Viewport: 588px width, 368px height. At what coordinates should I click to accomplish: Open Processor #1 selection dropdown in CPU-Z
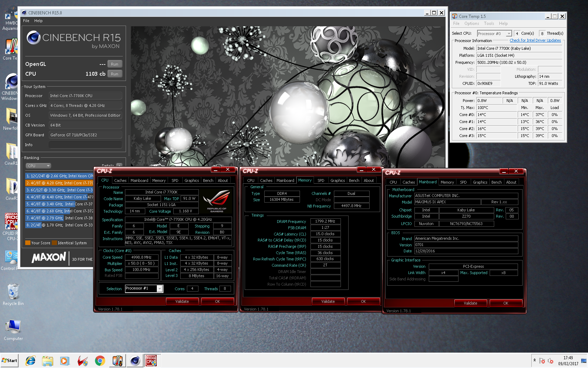144,288
